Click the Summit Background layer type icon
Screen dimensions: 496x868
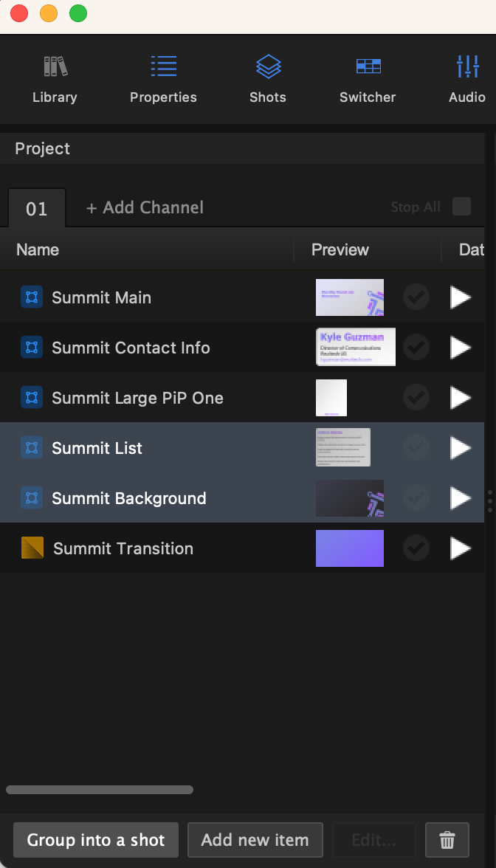(x=31, y=497)
